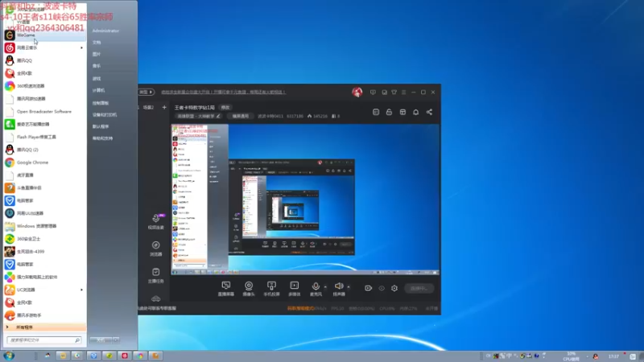Screen dimensions: 644x362
Task: Open 360 Speed Browser in Start menu
Action: coord(44,86)
